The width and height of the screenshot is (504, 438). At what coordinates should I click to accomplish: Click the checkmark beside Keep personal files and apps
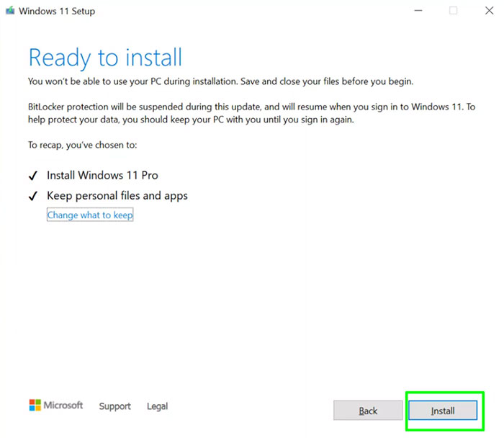point(33,196)
